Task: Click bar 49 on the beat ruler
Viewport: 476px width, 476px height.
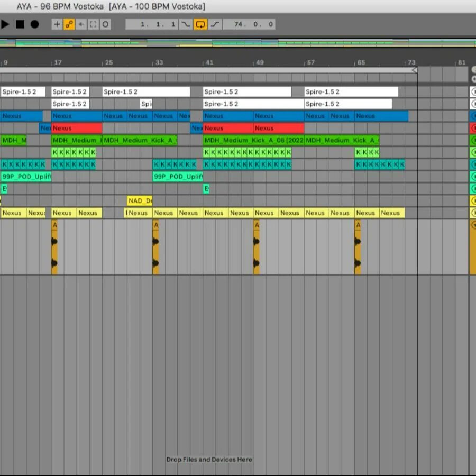Action: pos(260,62)
